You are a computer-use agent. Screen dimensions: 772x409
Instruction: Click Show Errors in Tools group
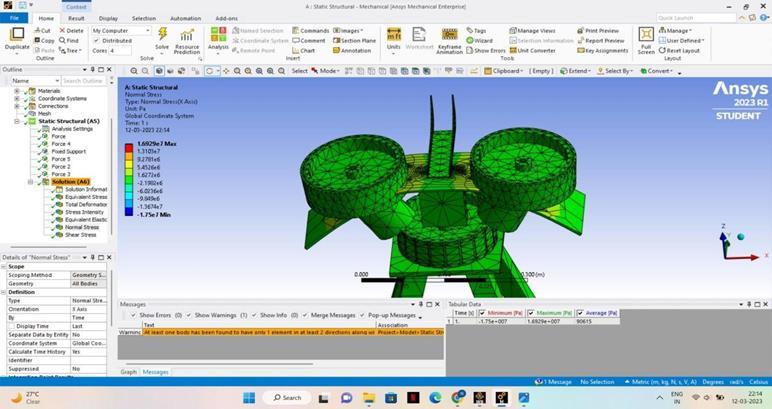[486, 50]
